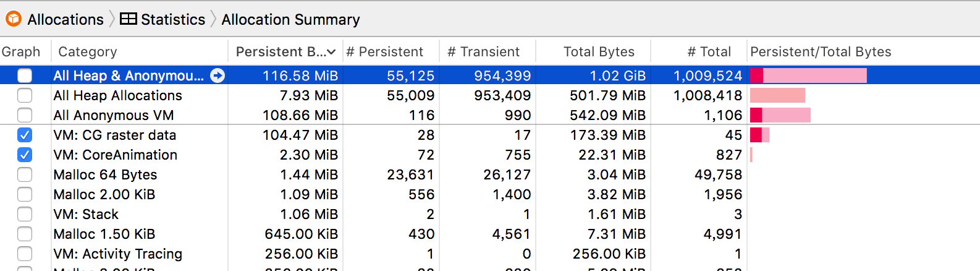Select the All Anonymous VM row
This screenshot has width=980, height=271.
coord(490,115)
